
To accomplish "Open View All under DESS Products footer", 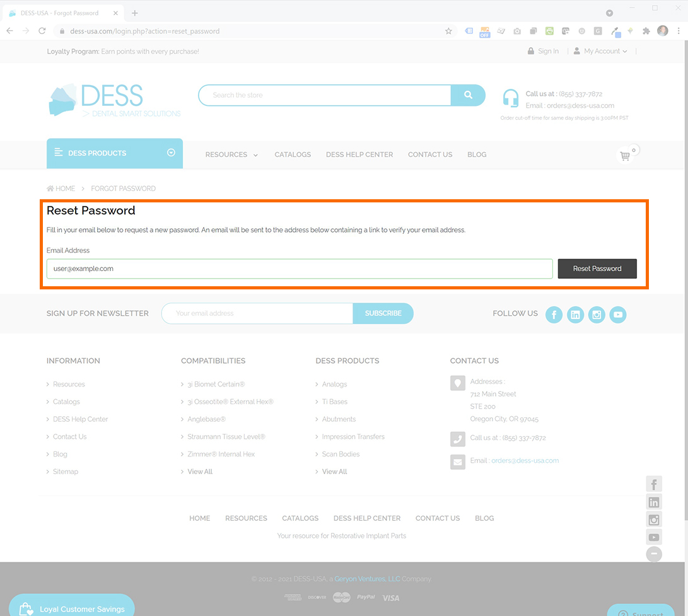I will (334, 471).
